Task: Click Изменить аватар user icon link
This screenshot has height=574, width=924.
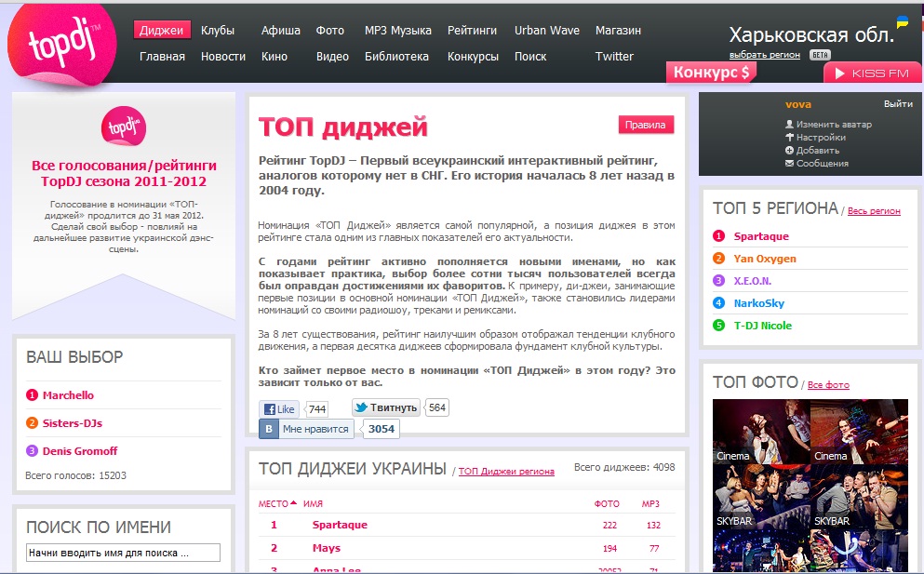Action: pyautogui.click(x=828, y=125)
